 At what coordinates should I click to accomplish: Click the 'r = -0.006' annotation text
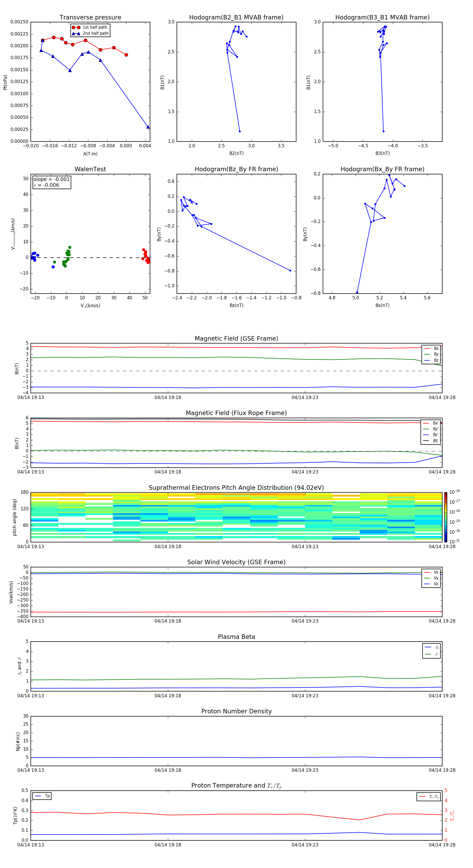47,185
